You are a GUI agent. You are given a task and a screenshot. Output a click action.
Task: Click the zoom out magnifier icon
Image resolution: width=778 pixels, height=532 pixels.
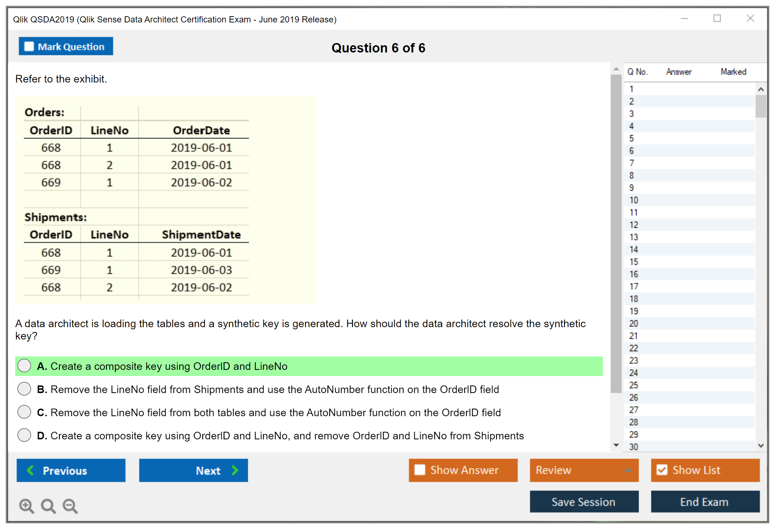point(70,506)
